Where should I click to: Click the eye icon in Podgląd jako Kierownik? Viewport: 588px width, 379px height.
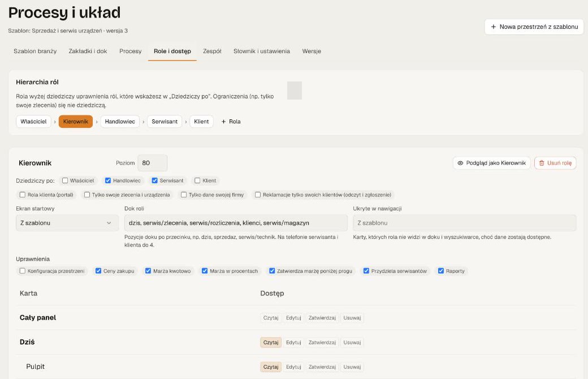[x=460, y=163]
